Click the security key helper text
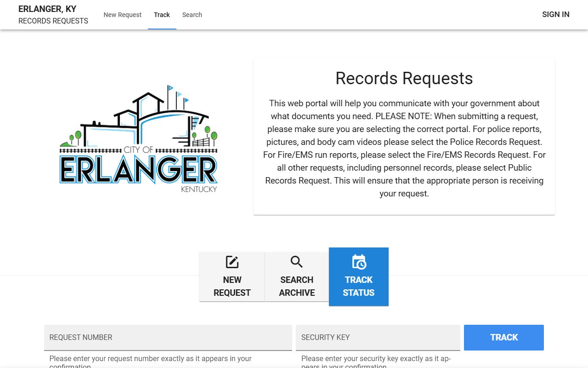The width and height of the screenshot is (588, 368). [x=376, y=362]
